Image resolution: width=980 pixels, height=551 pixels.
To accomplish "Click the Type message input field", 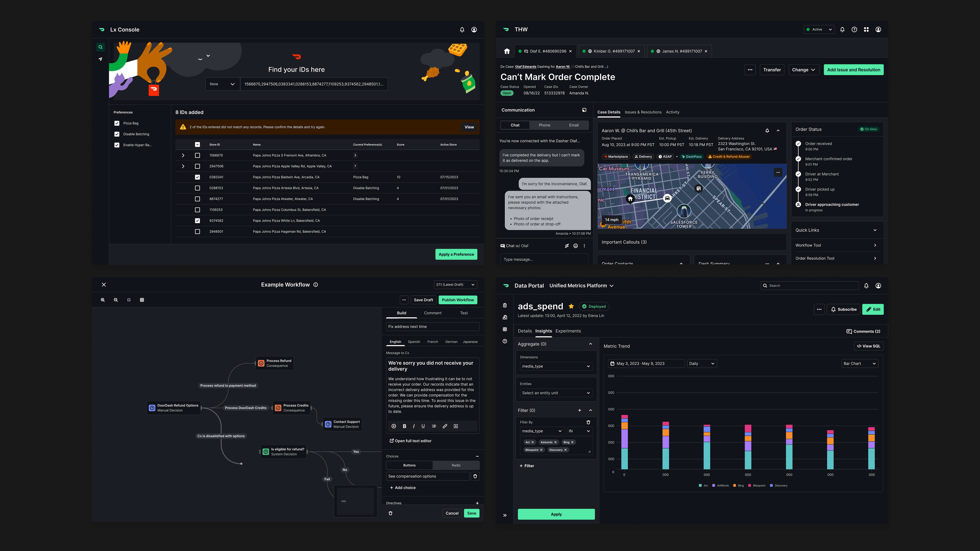I will [544, 259].
